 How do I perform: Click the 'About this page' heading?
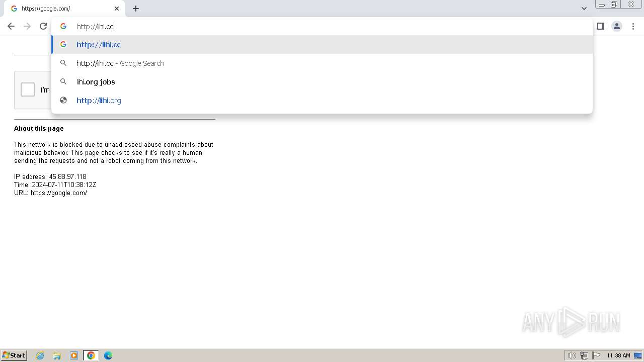(39, 128)
